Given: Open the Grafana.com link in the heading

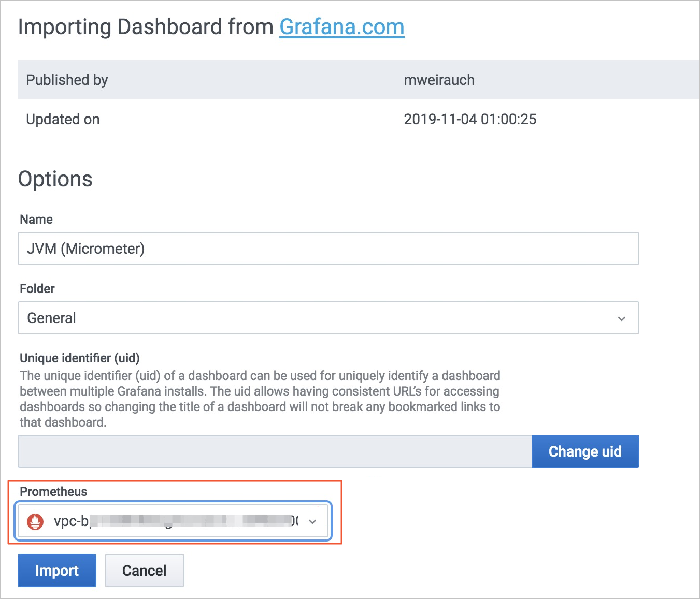Looking at the screenshot, I should point(341,27).
